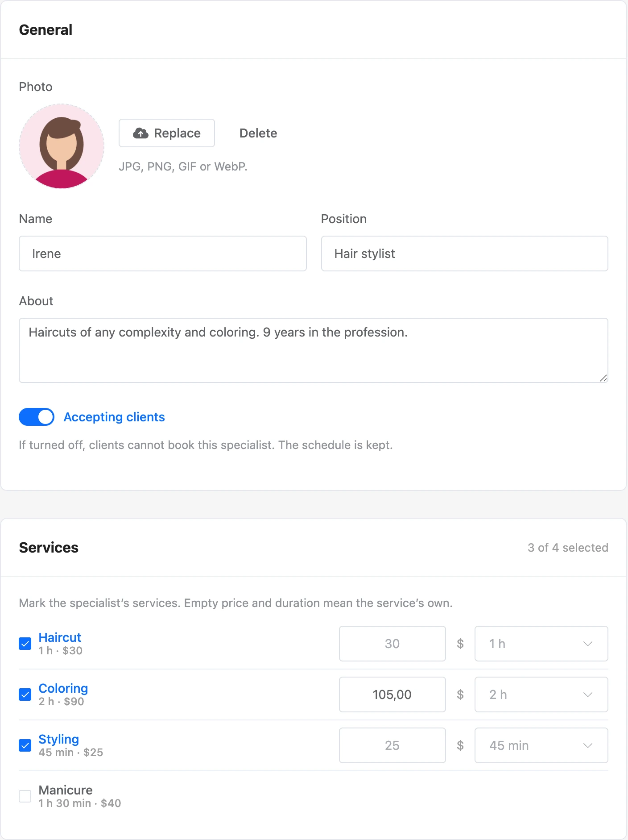Click the Styling service name
The image size is (628, 840).
pos(59,739)
